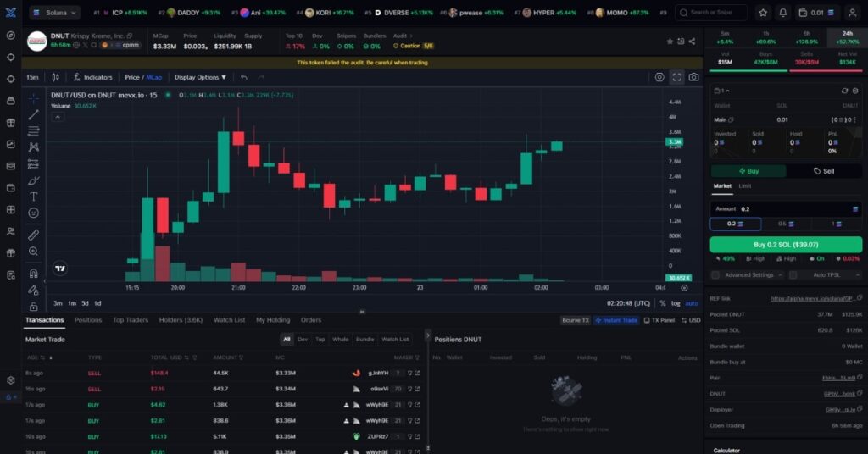
Task: Add DNUT to favorites with star icon
Action: 670,42
